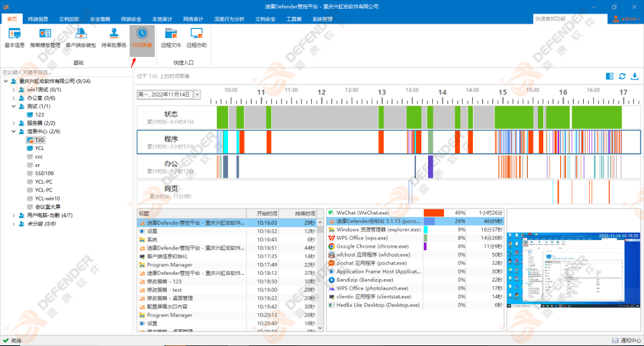Toggle the panel layout icon
The width and height of the screenshot is (644, 346).
point(610,76)
